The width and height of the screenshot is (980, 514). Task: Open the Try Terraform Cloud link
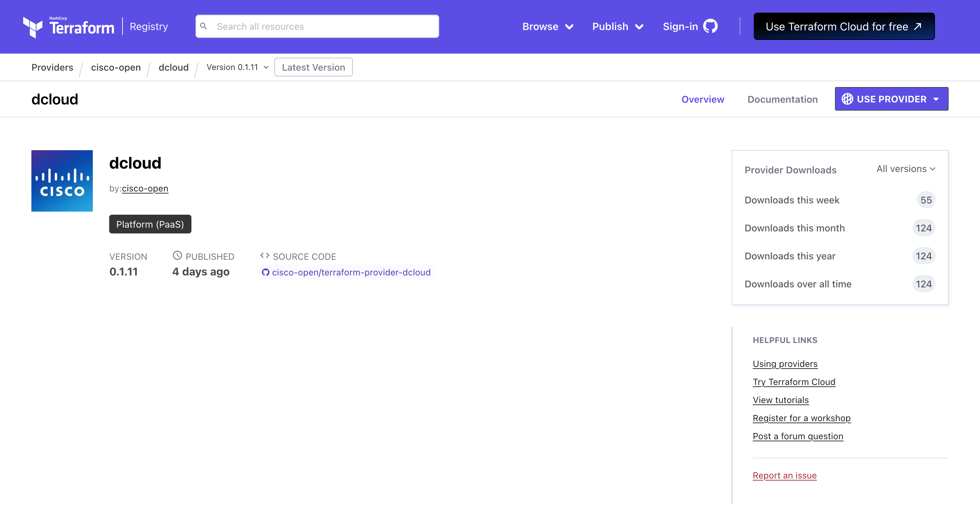click(x=794, y=382)
